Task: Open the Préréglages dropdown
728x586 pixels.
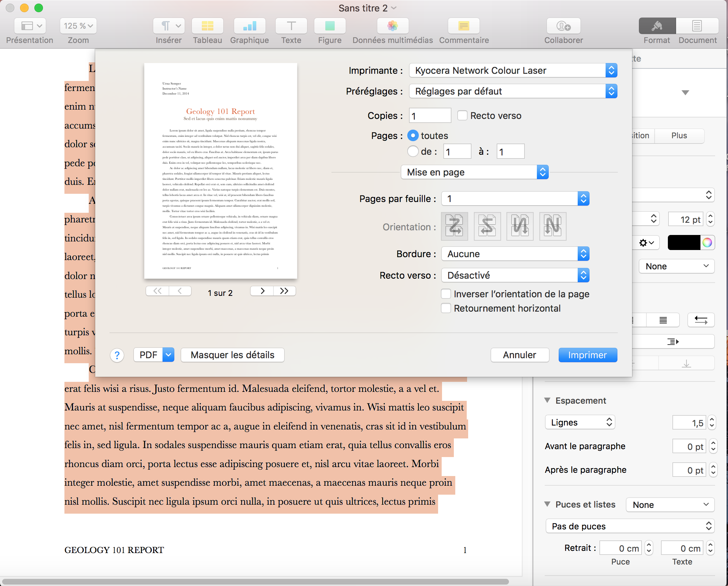Action: 513,91
